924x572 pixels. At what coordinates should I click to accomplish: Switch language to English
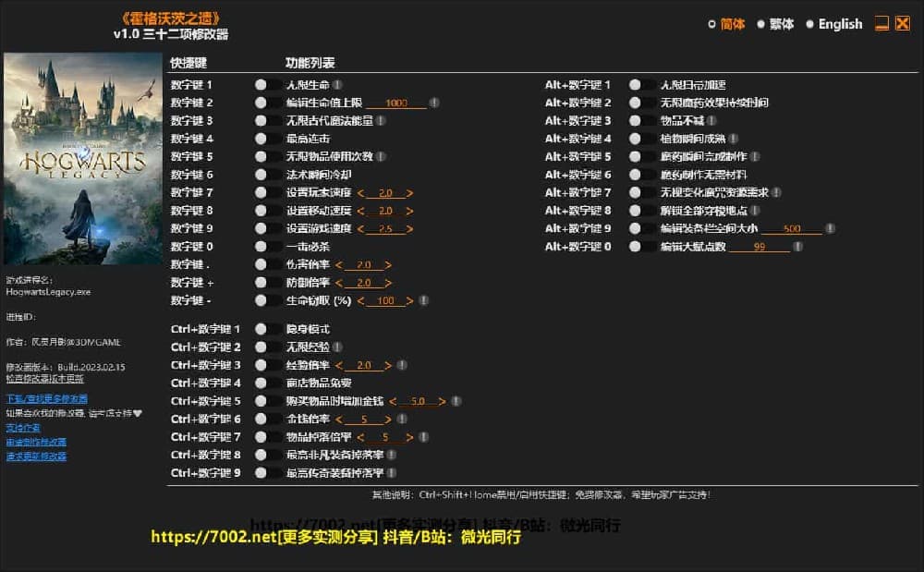tap(833, 24)
